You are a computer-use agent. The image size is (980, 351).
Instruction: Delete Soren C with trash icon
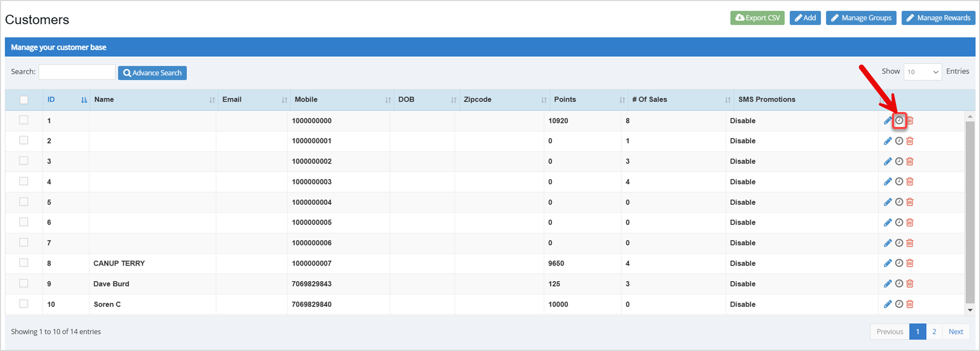(x=910, y=304)
